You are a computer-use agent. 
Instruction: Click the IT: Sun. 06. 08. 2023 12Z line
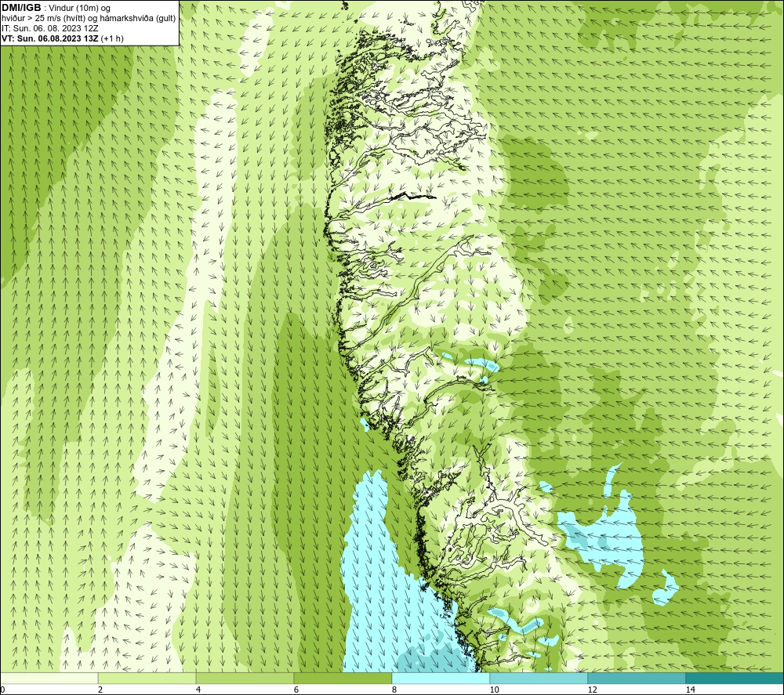(x=50, y=28)
